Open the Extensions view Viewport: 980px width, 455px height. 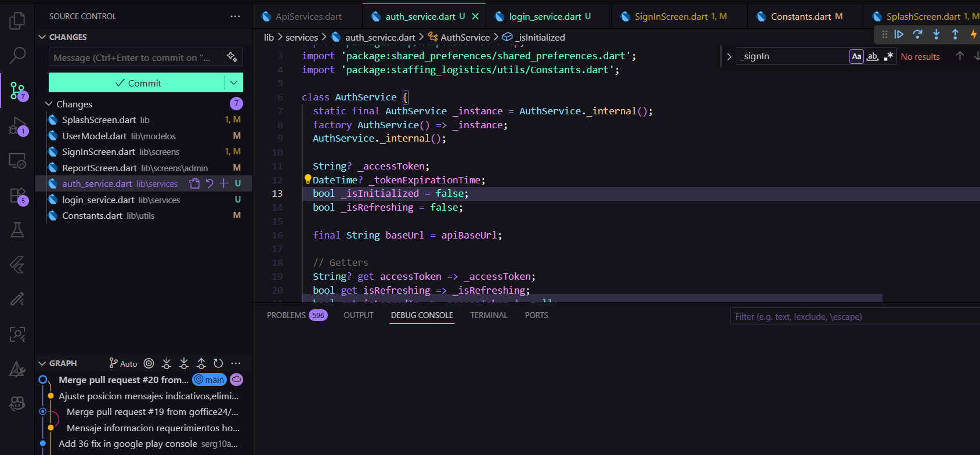click(17, 196)
